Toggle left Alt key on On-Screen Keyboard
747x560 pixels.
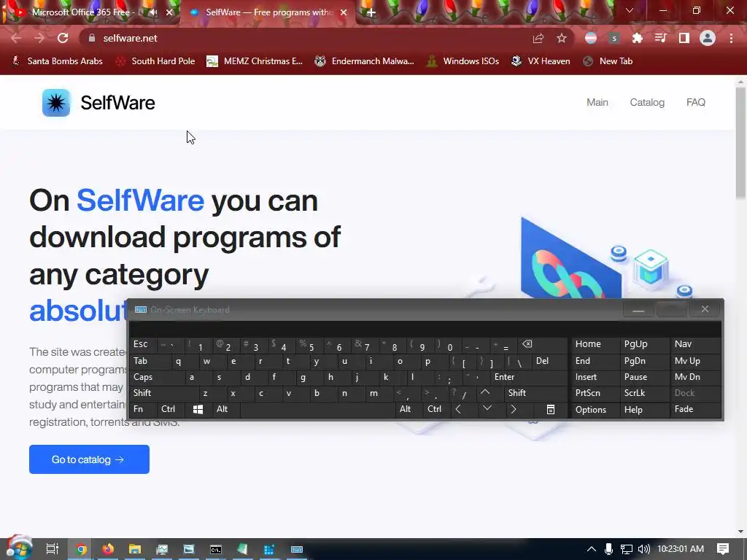226,410
